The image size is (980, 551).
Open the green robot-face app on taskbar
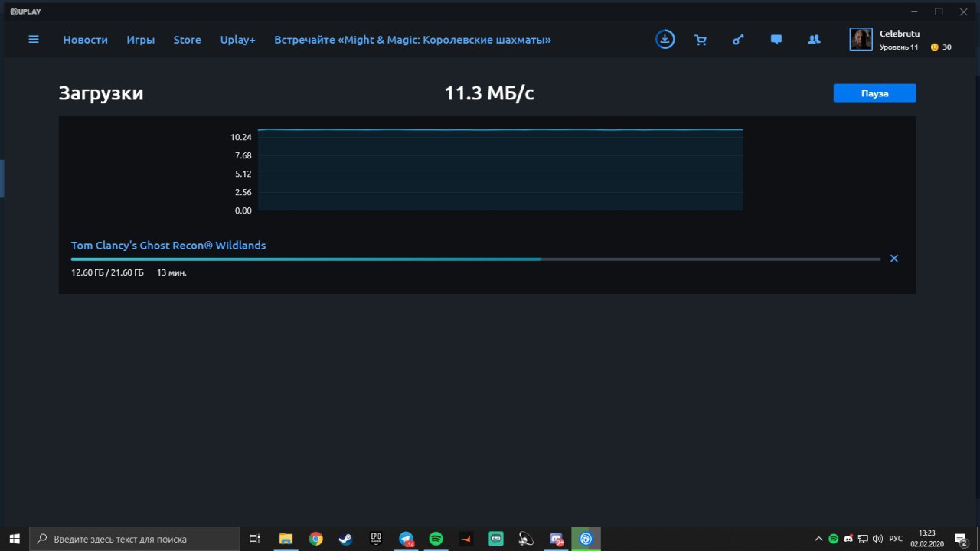[x=496, y=539]
